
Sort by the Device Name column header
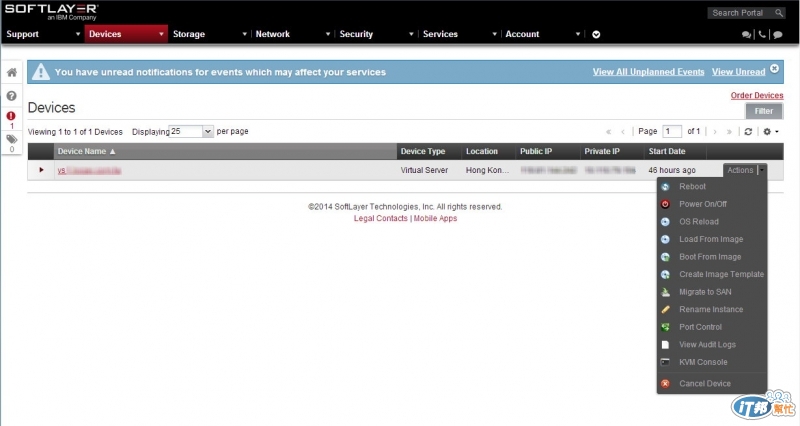pyautogui.click(x=225, y=152)
